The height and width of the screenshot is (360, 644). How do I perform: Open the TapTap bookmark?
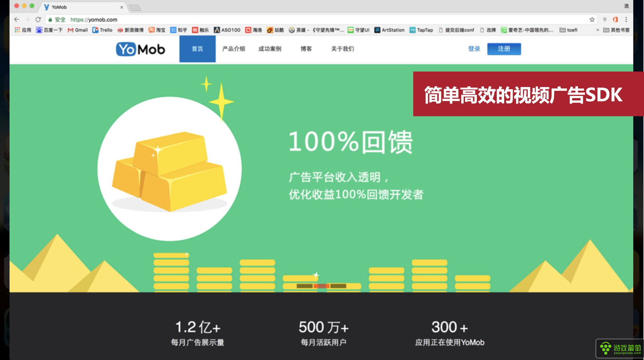[421, 30]
